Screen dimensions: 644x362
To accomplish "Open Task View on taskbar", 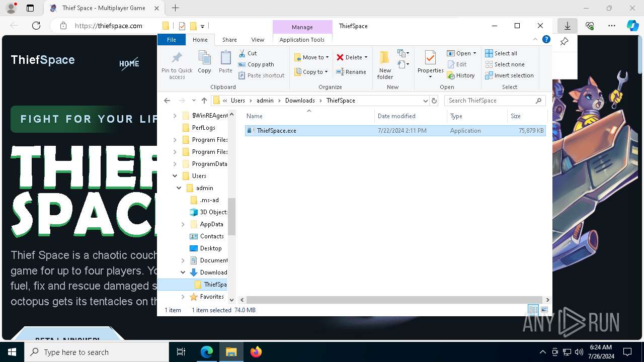I will click(x=181, y=352).
